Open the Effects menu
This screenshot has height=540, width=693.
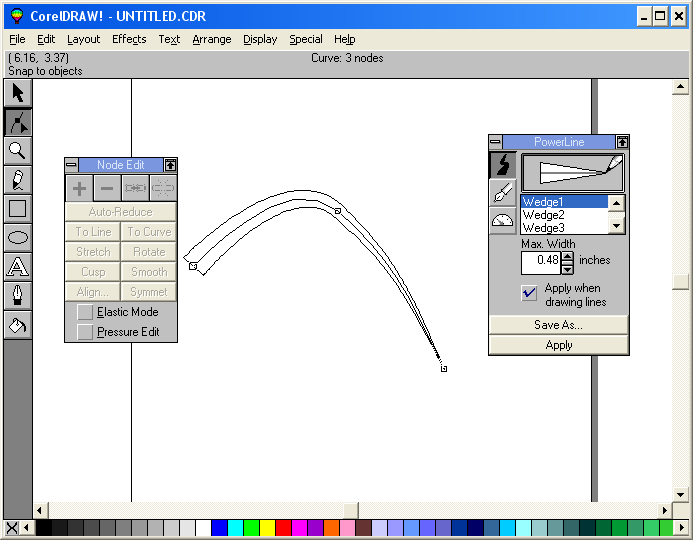(x=129, y=39)
